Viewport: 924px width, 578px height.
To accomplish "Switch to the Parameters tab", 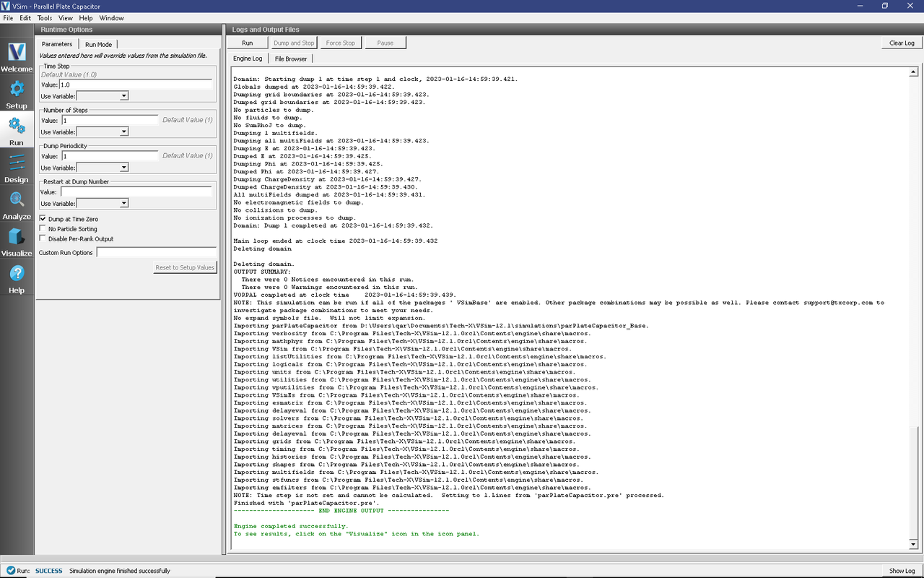I will pyautogui.click(x=57, y=44).
